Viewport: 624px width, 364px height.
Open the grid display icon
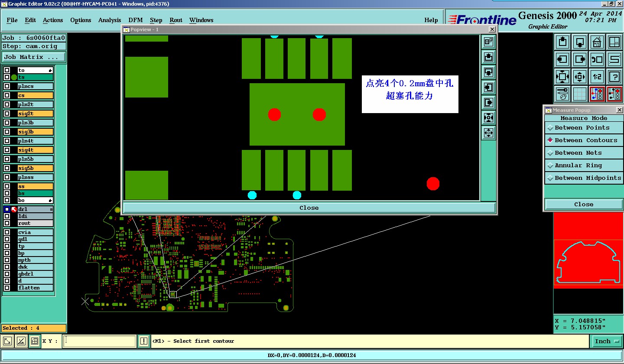[x=580, y=94]
